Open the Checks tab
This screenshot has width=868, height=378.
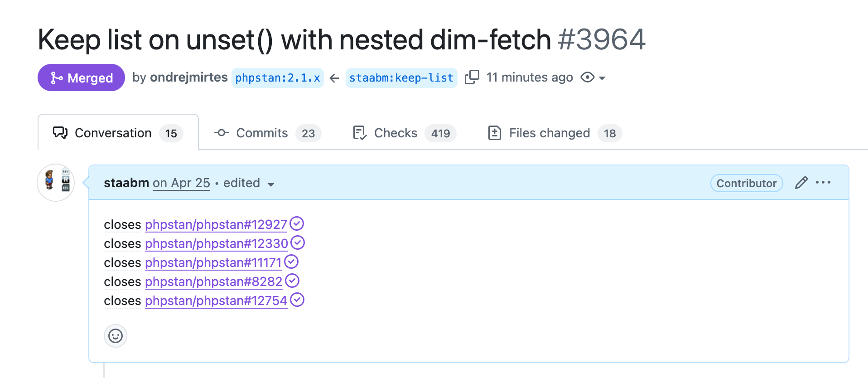pos(404,133)
